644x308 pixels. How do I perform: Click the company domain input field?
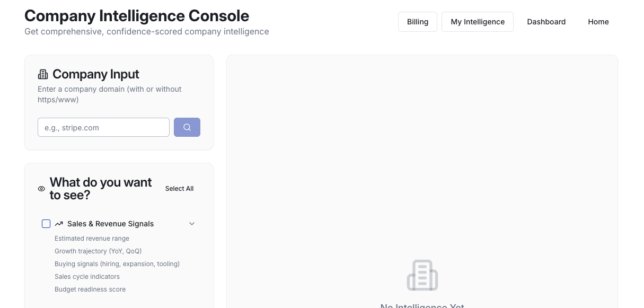(103, 127)
